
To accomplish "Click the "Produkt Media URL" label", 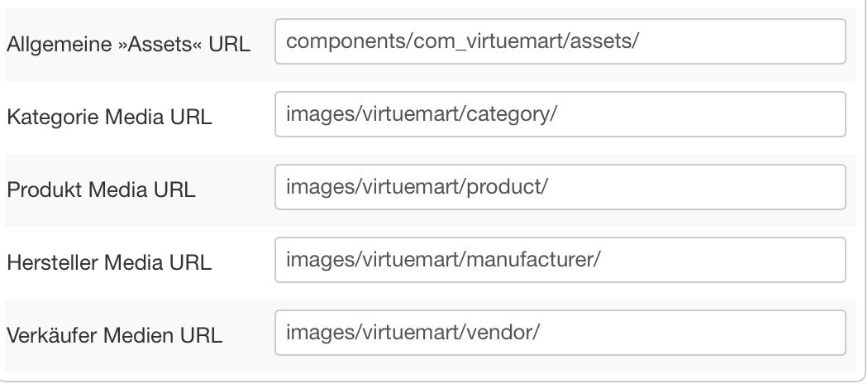I will 101,190.
